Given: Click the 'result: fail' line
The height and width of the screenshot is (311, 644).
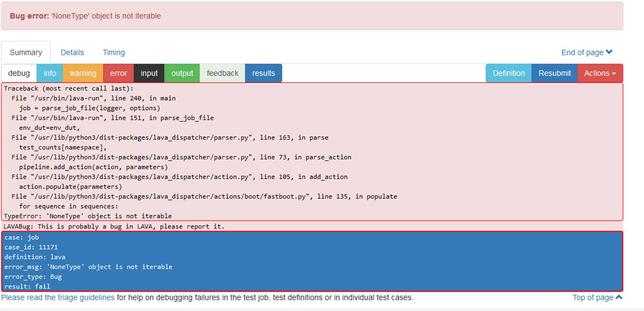Looking at the screenshot, I should [x=27, y=286].
